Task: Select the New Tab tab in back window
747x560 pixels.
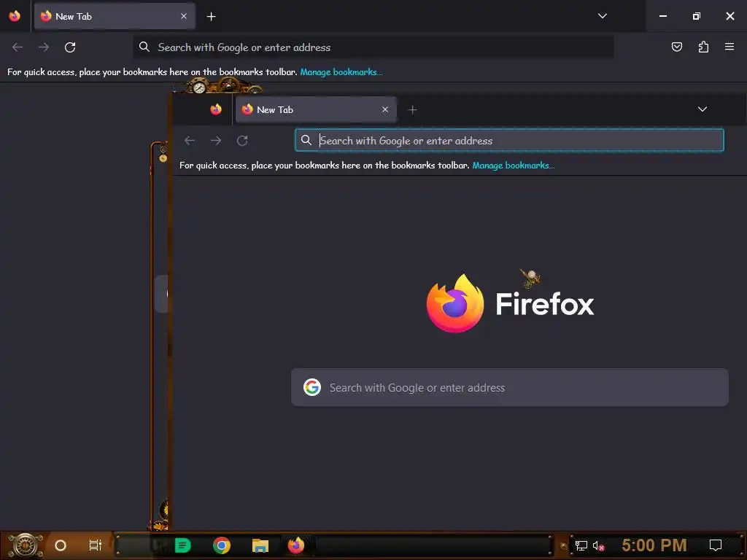Action: point(115,16)
